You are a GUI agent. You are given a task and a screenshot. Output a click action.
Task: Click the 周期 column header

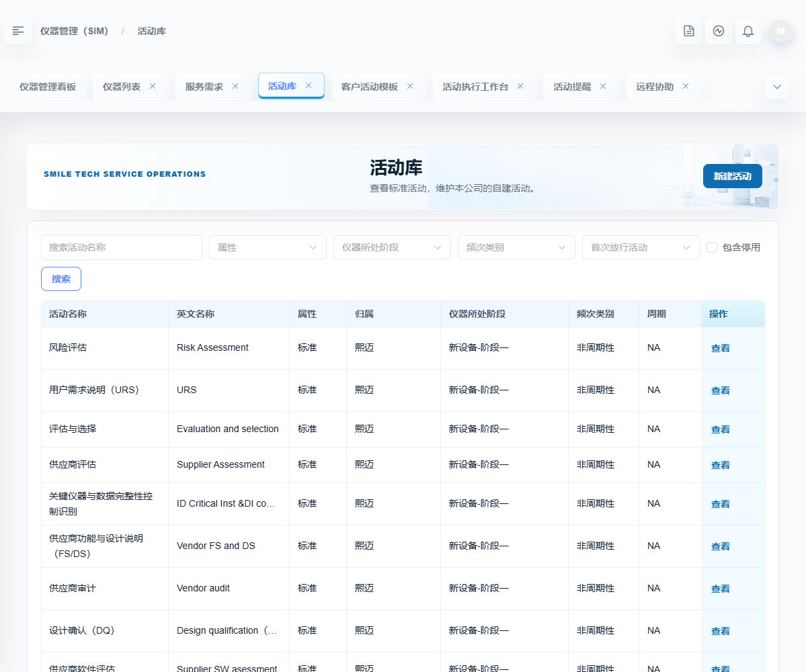670,314
